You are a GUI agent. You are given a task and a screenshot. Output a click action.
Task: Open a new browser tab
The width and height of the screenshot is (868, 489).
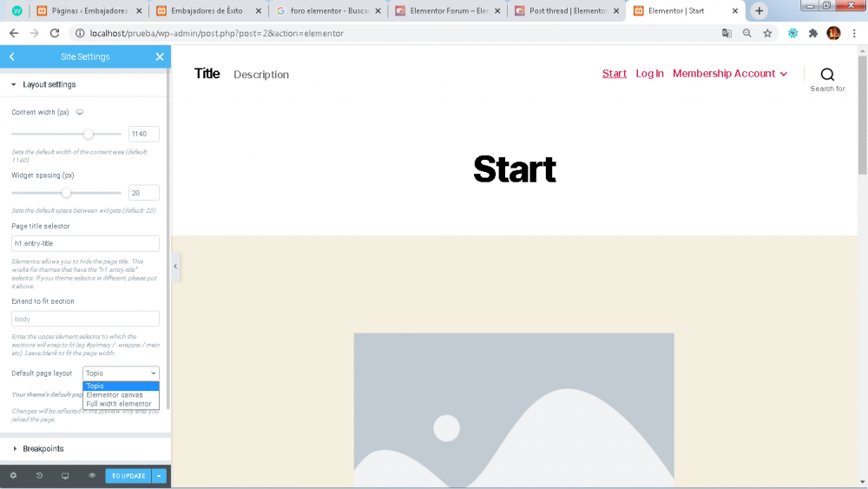(759, 11)
